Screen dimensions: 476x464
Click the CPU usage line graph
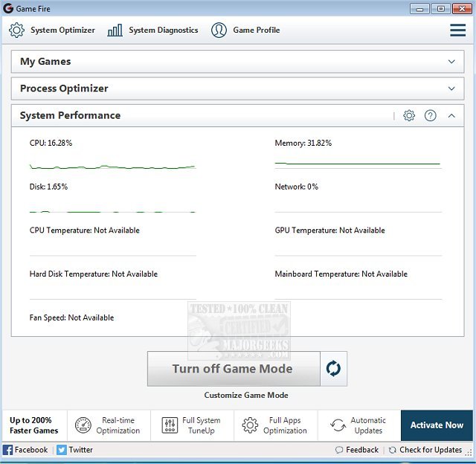[112, 167]
